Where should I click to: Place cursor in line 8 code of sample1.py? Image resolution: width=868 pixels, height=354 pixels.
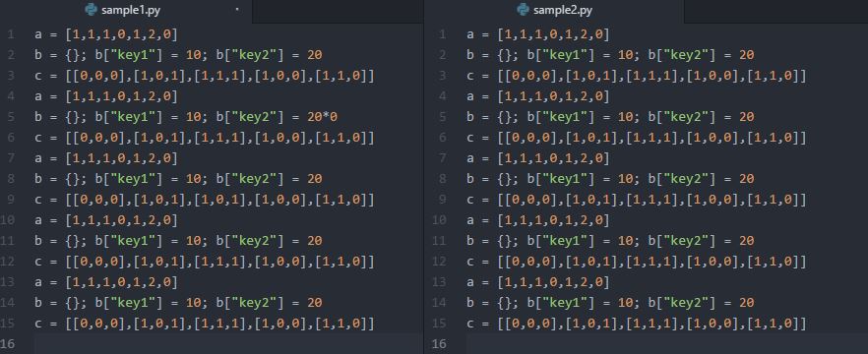coord(178,179)
